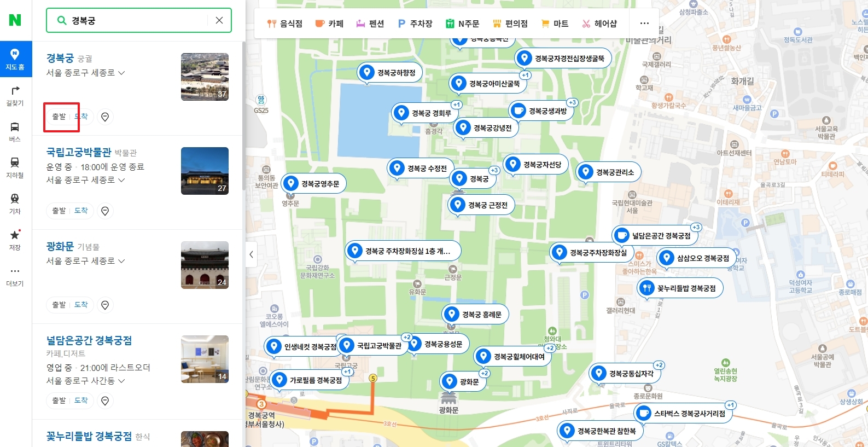Screen dimensions: 868x447
Task: View 광화문 photo thumbnail with 24 photos
Action: tap(205, 265)
